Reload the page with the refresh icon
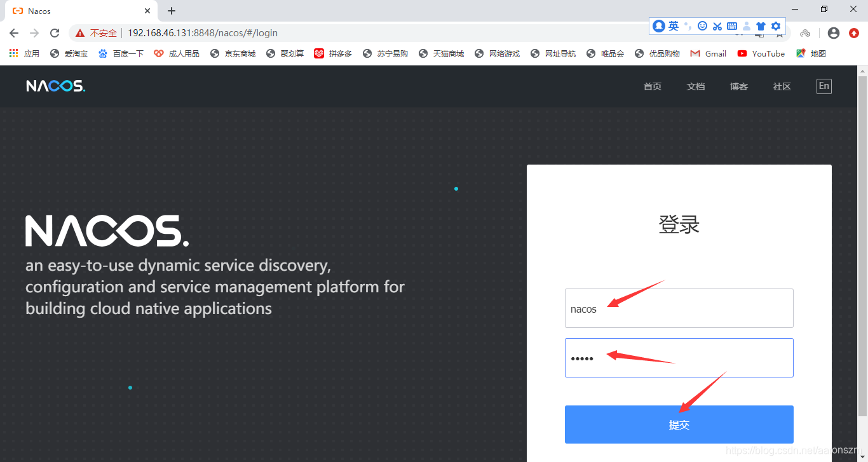This screenshot has height=462, width=868. pos(55,33)
